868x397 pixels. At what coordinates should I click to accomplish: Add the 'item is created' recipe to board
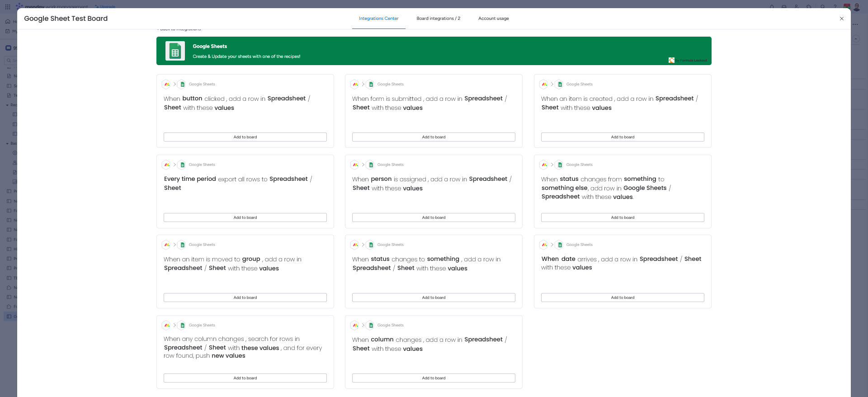(x=623, y=137)
